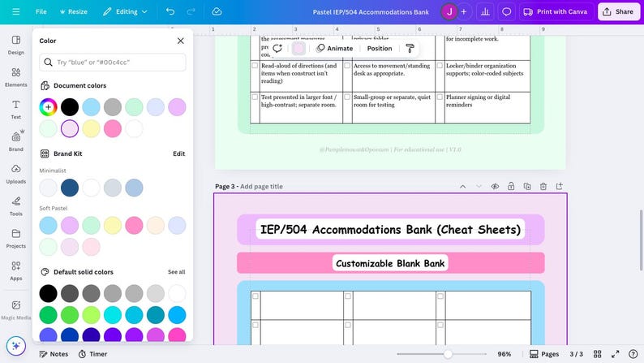Viewport: 644px width, 363px height.
Task: Click the refresh/regenerate icon in floating toolbar
Action: click(277, 48)
